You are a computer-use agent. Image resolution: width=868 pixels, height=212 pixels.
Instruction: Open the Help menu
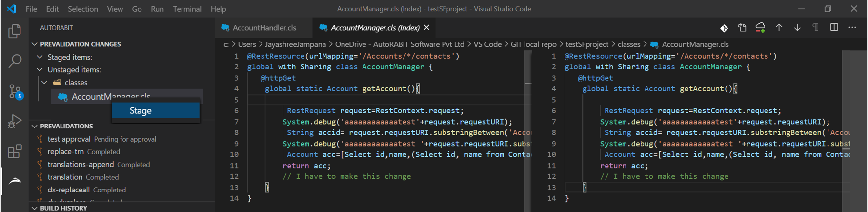(x=218, y=9)
